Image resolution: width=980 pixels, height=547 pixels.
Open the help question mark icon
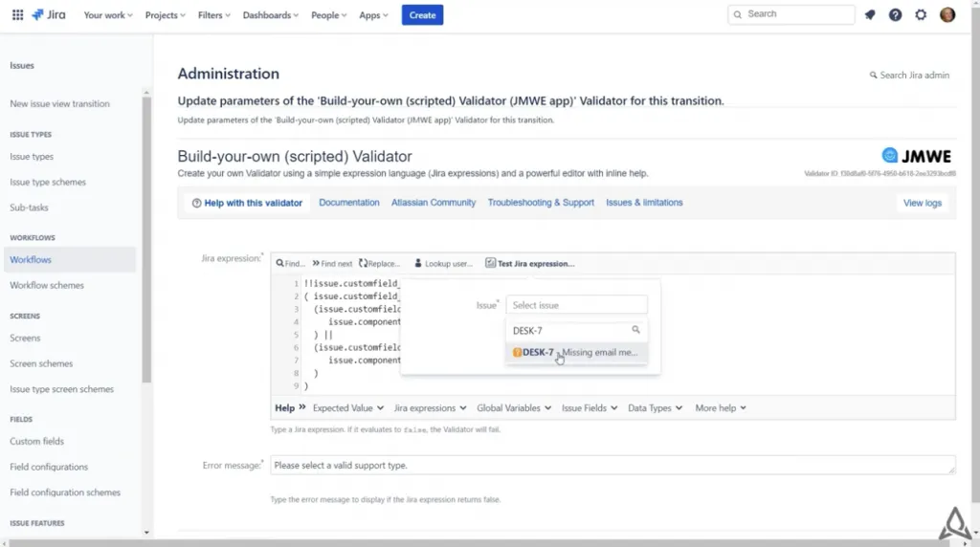pos(895,15)
